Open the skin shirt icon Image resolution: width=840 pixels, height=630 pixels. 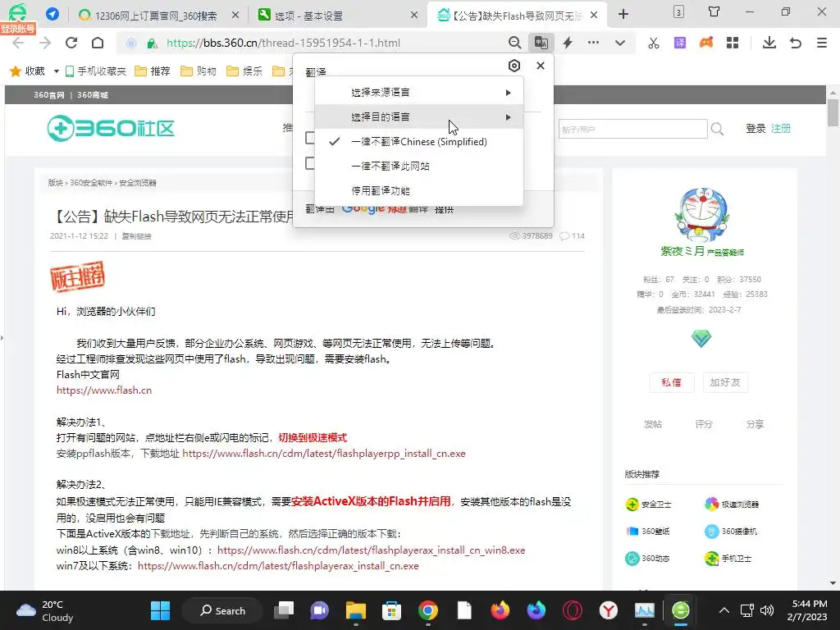[x=714, y=11]
